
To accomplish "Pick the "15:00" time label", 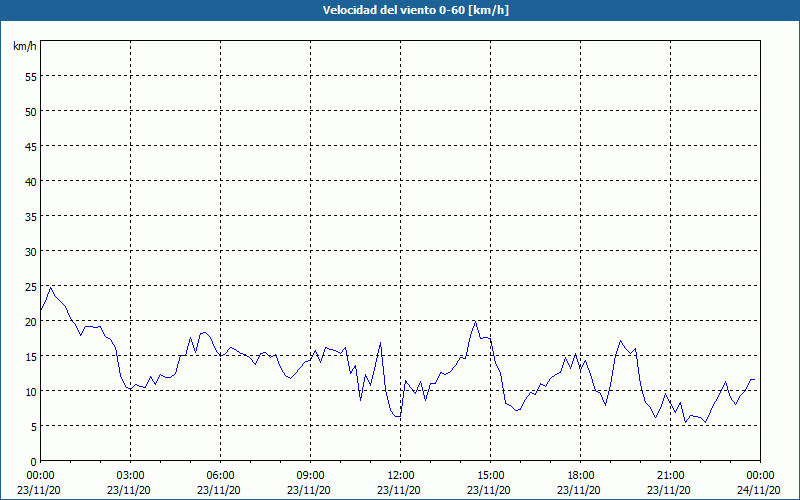I will 491,476.
